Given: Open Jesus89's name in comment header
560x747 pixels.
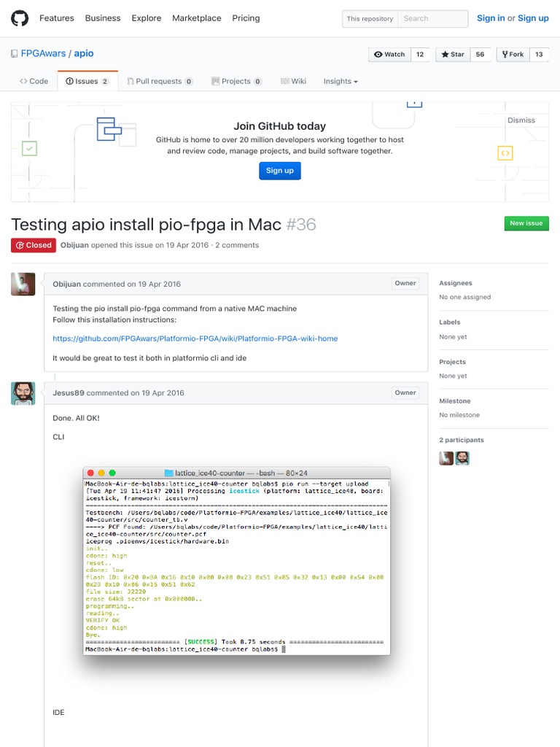Looking at the screenshot, I should (69, 393).
